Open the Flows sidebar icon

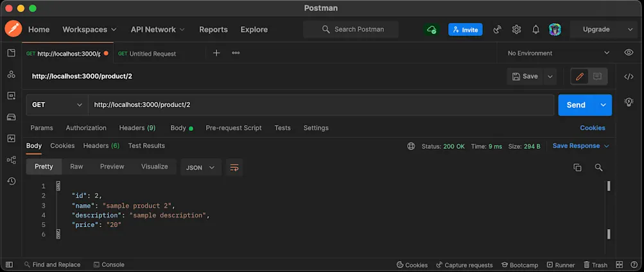(11, 160)
